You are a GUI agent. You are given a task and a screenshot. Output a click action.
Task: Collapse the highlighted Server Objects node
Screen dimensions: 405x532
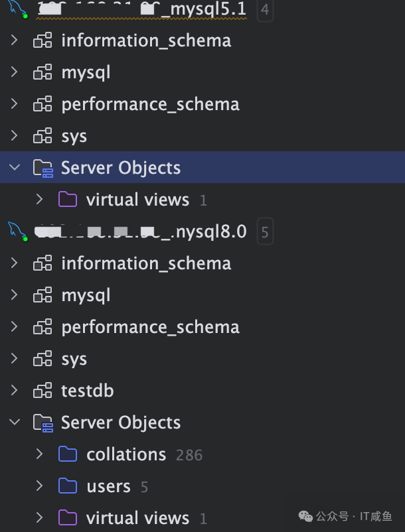click(15, 168)
